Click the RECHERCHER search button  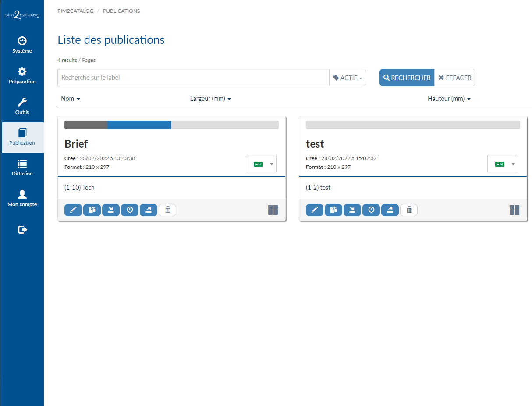pyautogui.click(x=407, y=78)
